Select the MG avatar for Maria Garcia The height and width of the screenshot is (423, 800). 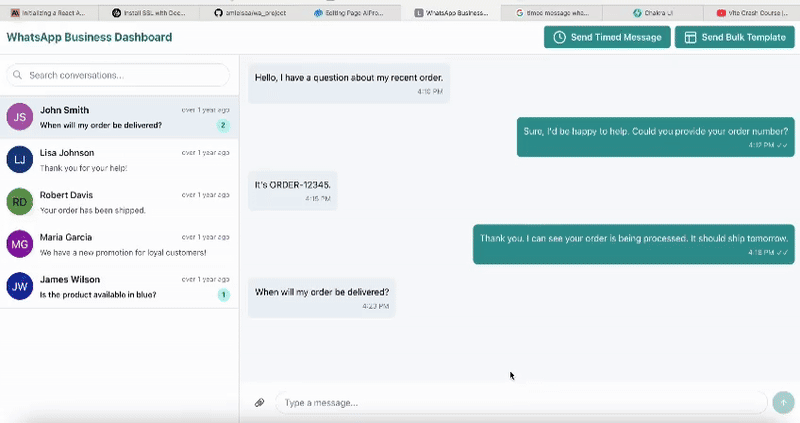[x=19, y=244]
